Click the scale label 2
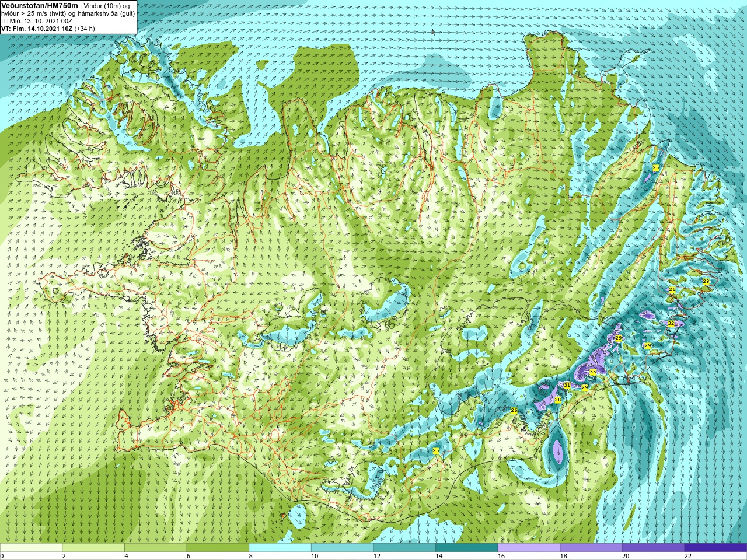 [x=64, y=556]
